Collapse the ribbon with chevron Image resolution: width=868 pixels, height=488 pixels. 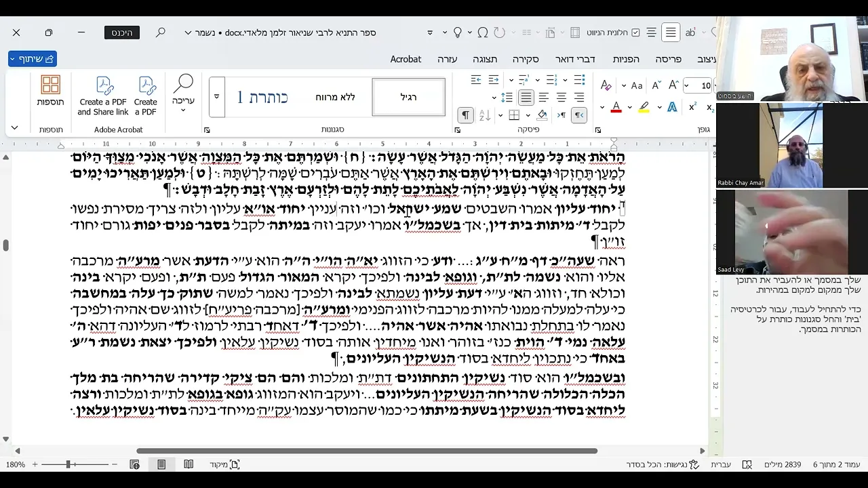point(14,127)
